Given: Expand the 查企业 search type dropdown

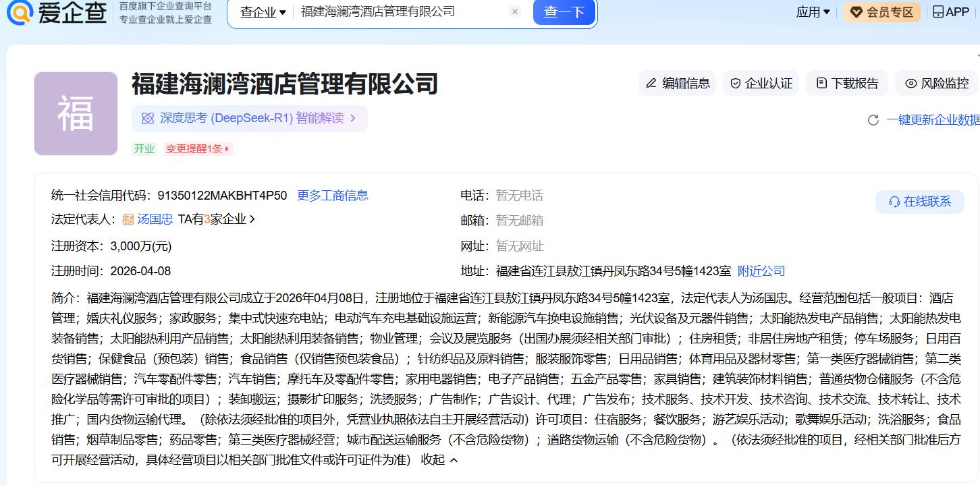Looking at the screenshot, I should (x=263, y=12).
